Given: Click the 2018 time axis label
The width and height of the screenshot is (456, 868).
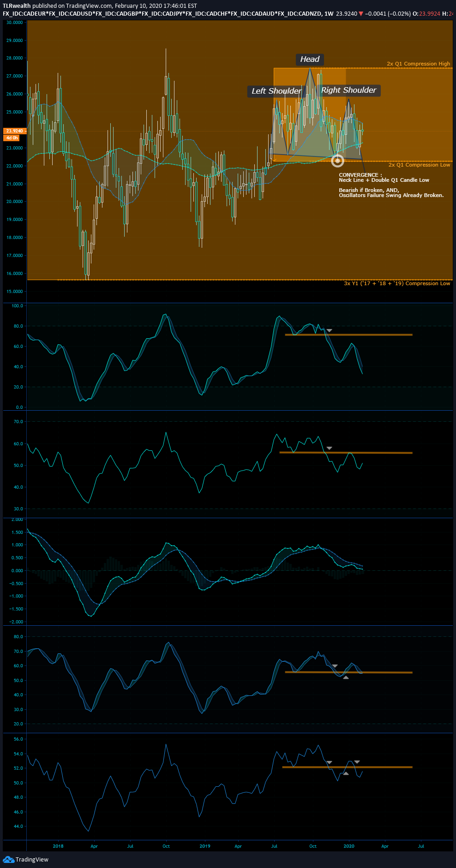Looking at the screenshot, I should pyautogui.click(x=58, y=846).
